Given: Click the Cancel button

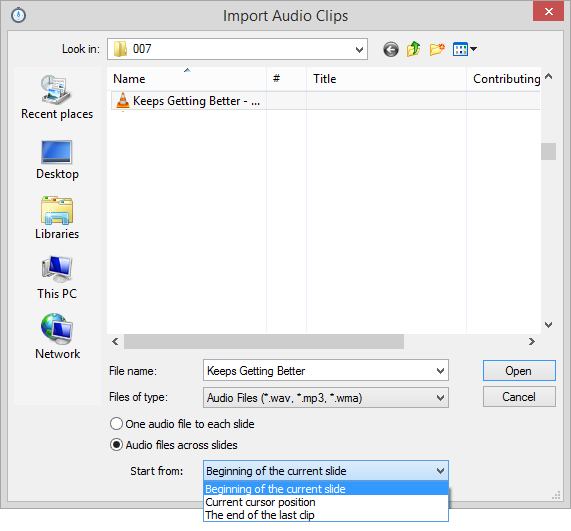Looking at the screenshot, I should [519, 397].
